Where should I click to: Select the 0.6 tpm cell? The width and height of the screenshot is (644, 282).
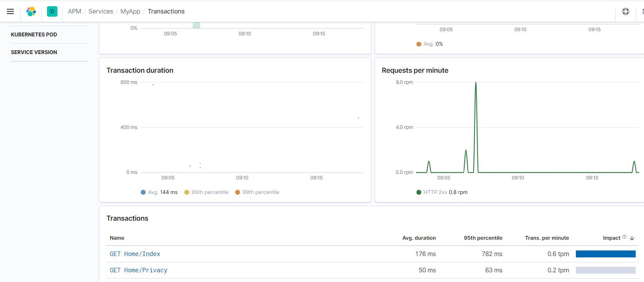[558, 254]
